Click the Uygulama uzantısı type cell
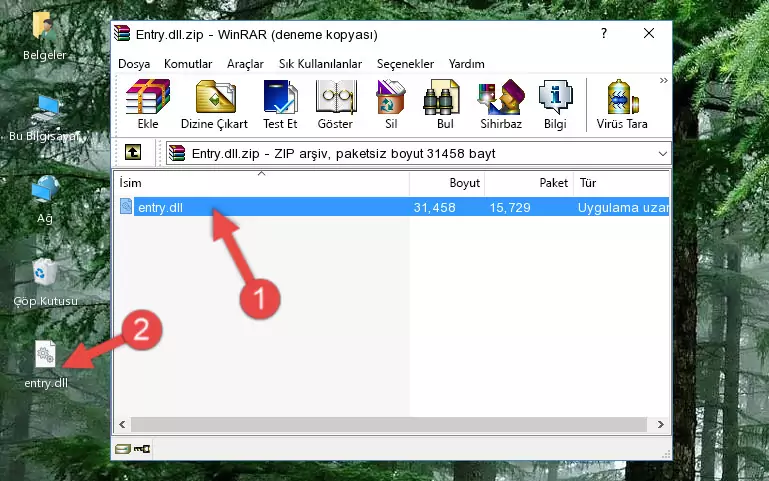The height and width of the screenshot is (481, 769). (x=623, y=207)
